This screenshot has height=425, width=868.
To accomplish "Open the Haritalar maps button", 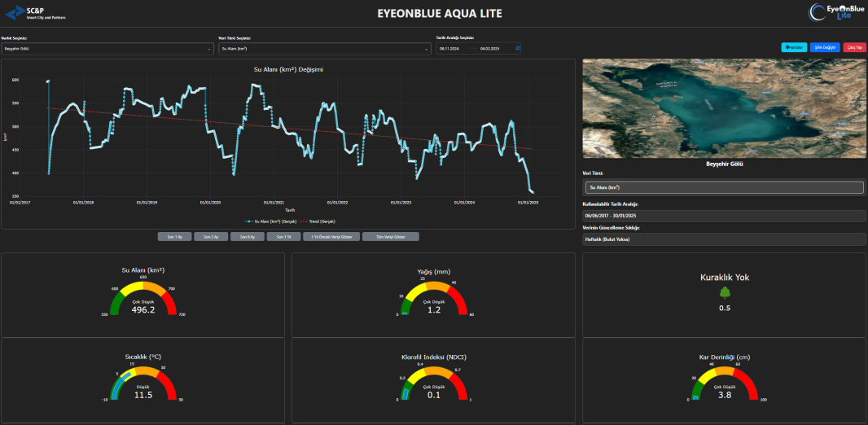I will point(795,47).
